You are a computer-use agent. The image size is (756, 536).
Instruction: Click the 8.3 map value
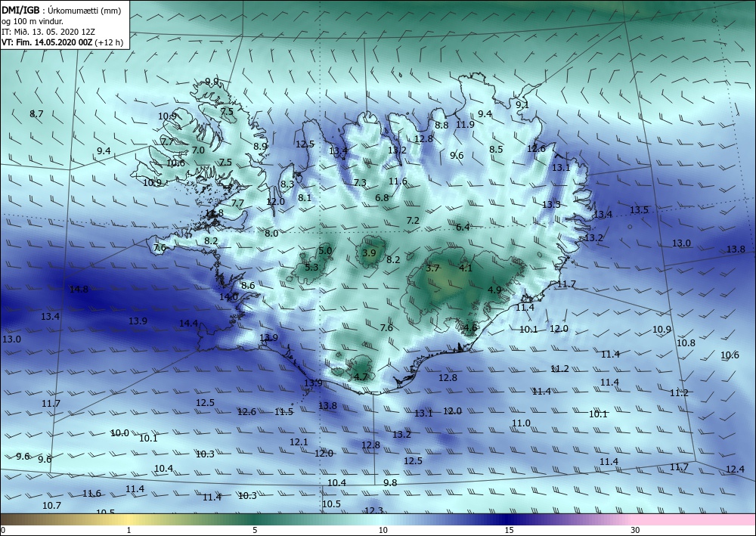coord(287,184)
